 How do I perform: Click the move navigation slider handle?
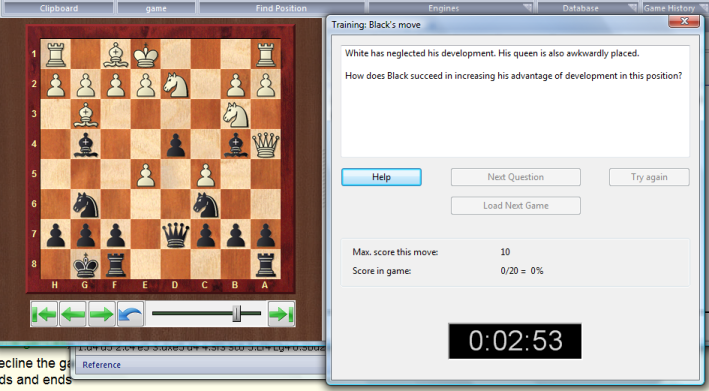(236, 313)
